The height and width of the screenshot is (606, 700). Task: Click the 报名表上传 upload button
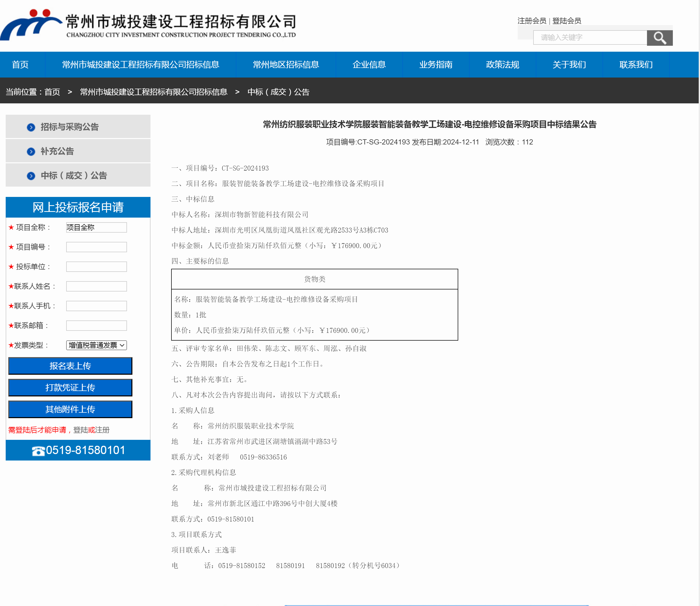tap(70, 366)
